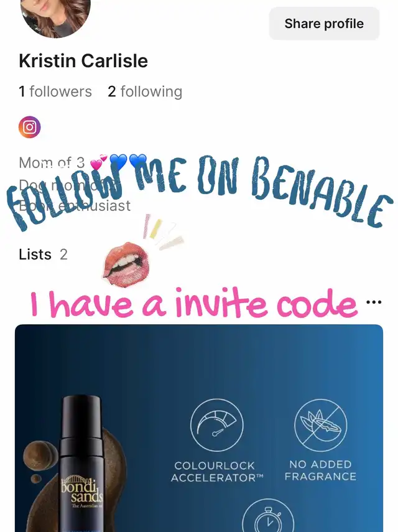Open the Bondi Sands product card
This screenshot has width=398, height=532.
point(199,428)
